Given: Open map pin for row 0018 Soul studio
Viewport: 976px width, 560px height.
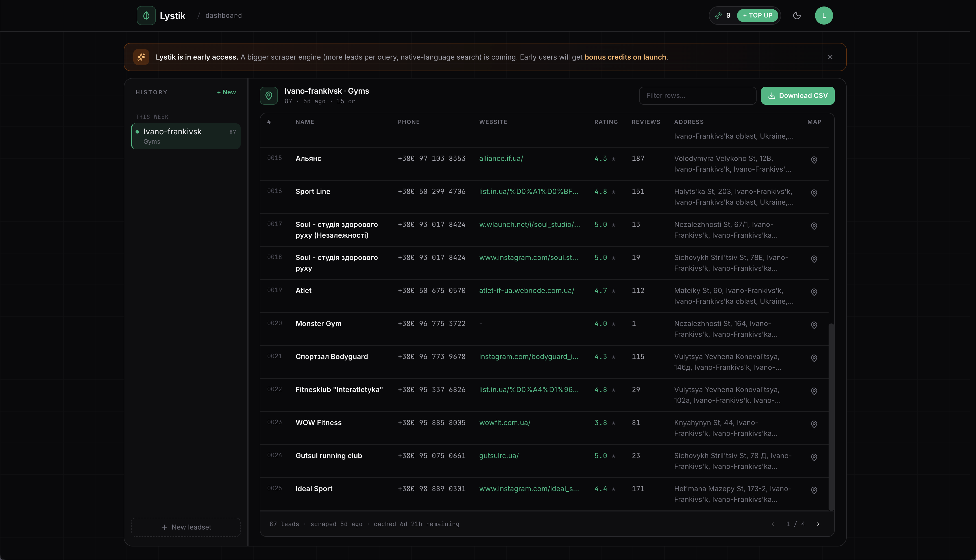Looking at the screenshot, I should coord(814,259).
